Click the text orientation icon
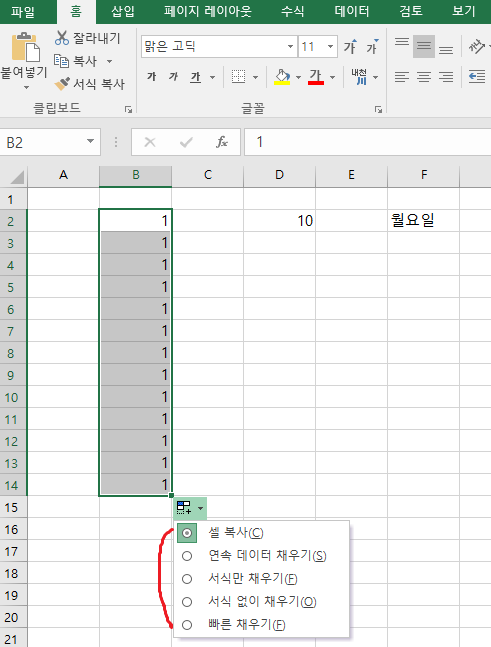491x647 pixels. 477,46
